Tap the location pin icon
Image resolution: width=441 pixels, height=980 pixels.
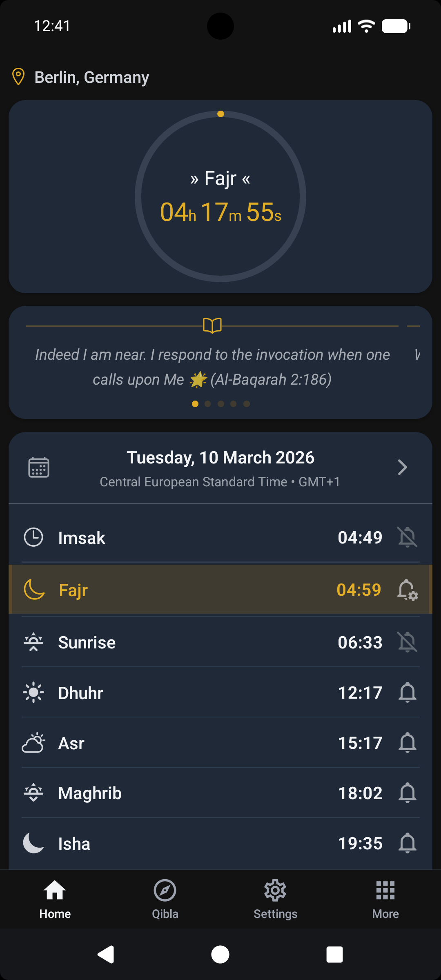[x=18, y=77]
